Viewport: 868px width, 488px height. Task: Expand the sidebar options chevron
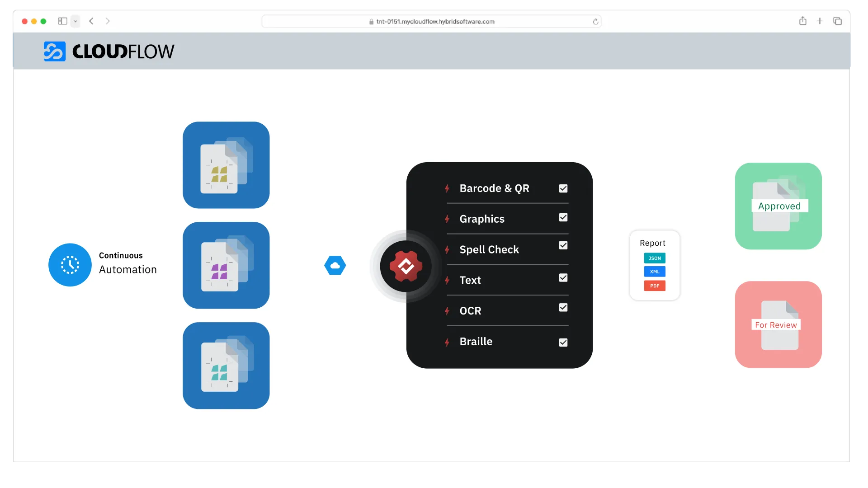(75, 21)
